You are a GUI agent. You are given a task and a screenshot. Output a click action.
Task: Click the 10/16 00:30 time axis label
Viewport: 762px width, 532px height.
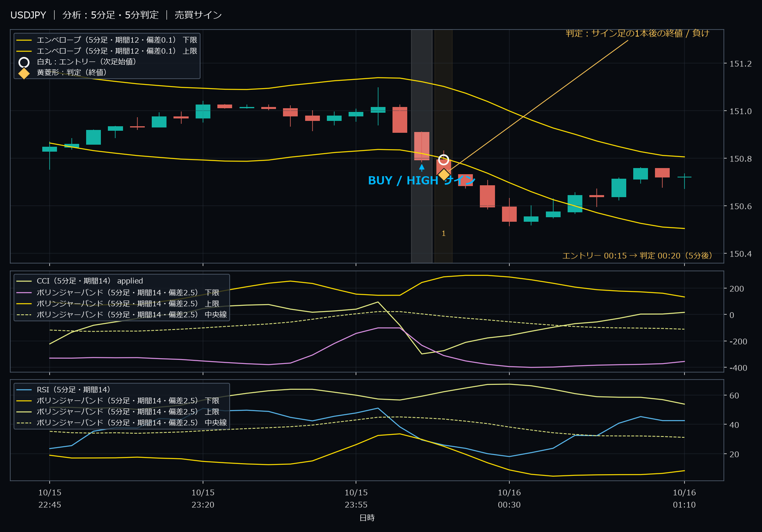pyautogui.click(x=509, y=499)
